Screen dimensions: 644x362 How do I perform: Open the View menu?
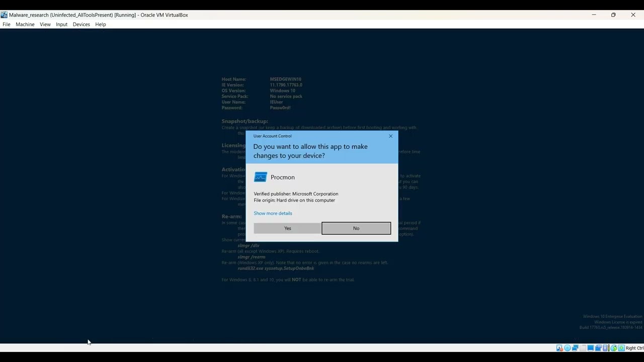(x=45, y=24)
